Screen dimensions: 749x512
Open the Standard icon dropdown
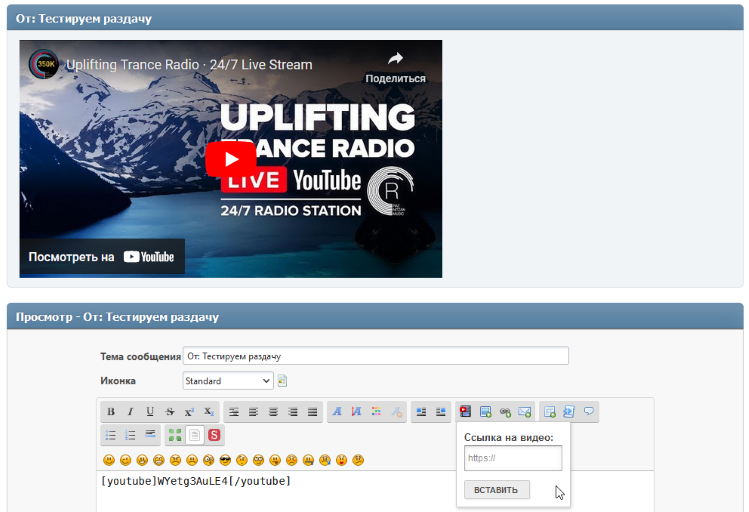click(x=228, y=381)
